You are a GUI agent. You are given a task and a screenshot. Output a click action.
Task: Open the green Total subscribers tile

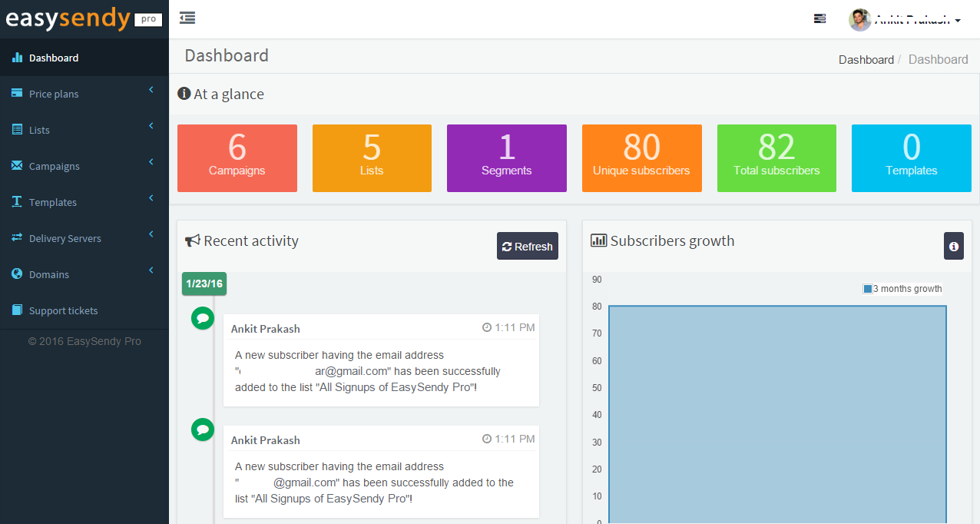pyautogui.click(x=776, y=158)
